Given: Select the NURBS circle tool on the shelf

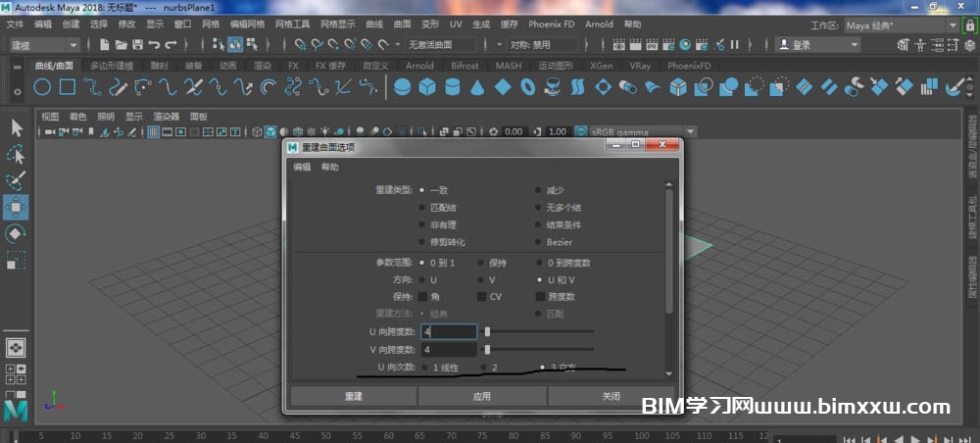Looking at the screenshot, I should (x=42, y=87).
